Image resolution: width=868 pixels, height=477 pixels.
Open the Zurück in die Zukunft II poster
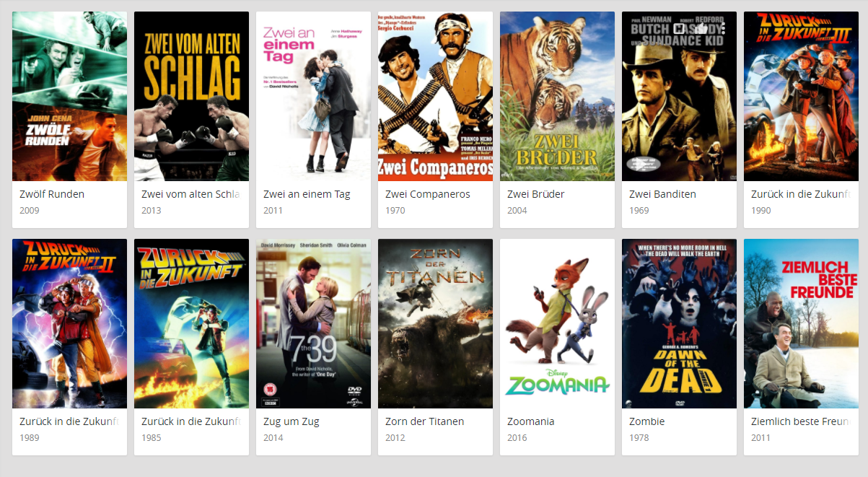[x=69, y=323]
